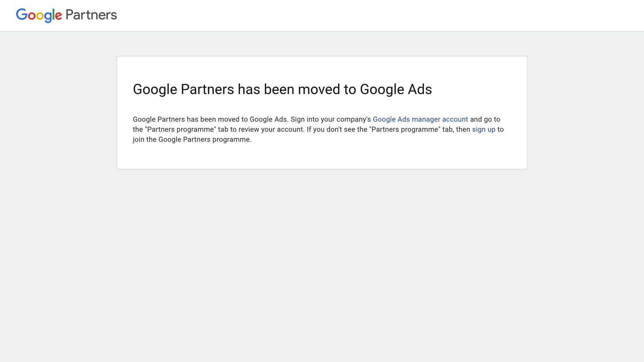The width and height of the screenshot is (644, 362).
Task: Click the sentence mentioning joining Google Partners
Action: point(192,139)
